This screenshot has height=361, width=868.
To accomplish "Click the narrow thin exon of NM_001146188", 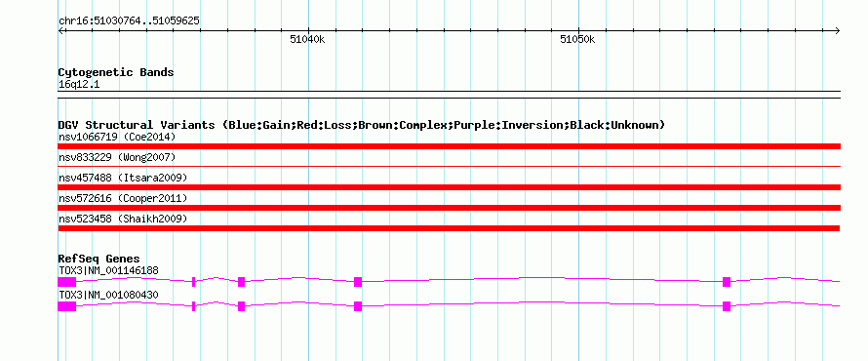I will click(193, 282).
